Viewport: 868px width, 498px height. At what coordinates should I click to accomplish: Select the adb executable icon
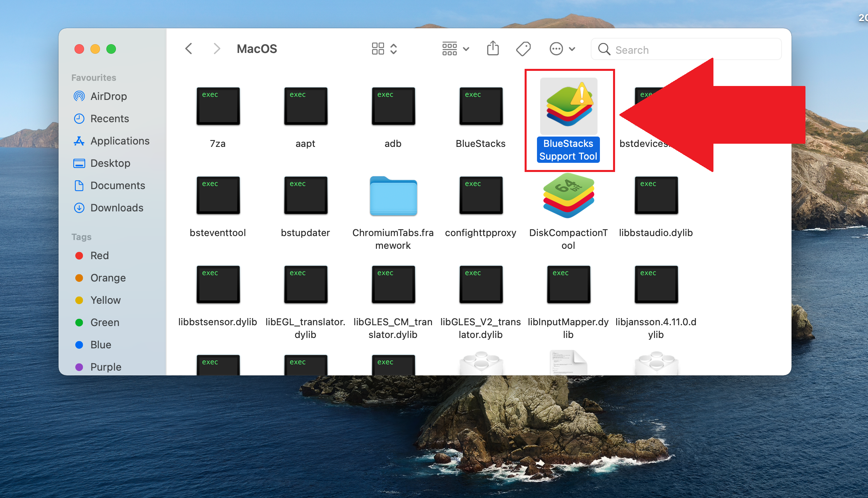[x=393, y=106]
